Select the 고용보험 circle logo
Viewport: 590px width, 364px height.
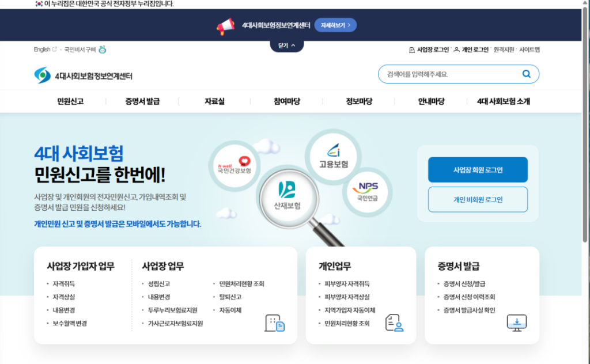pos(334,156)
